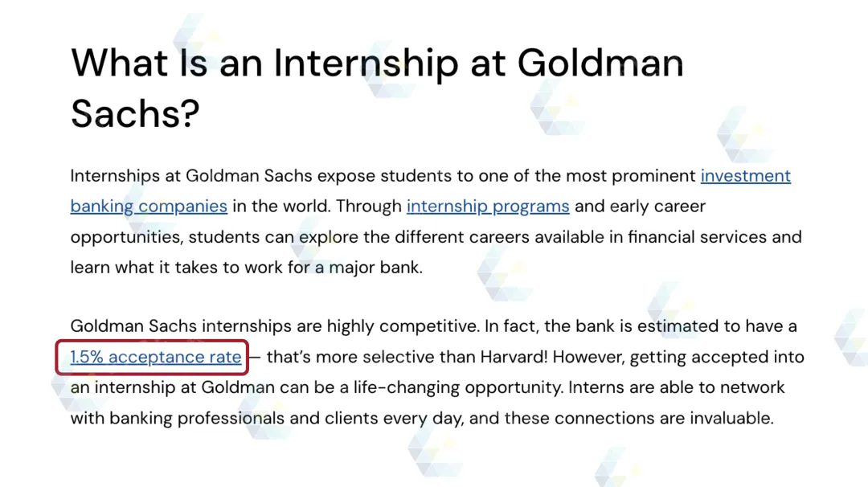
Task: Click the word 'investment' in the underlined link
Action: coord(745,176)
